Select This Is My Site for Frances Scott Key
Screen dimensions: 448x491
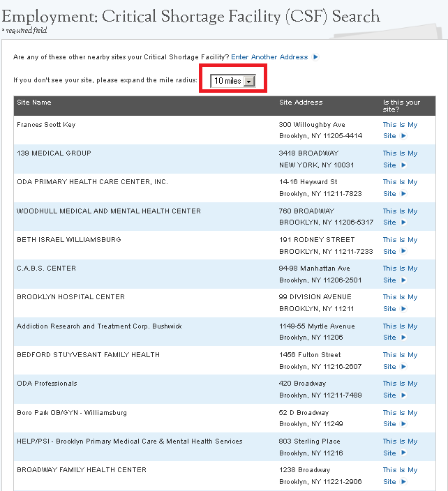[400, 130]
